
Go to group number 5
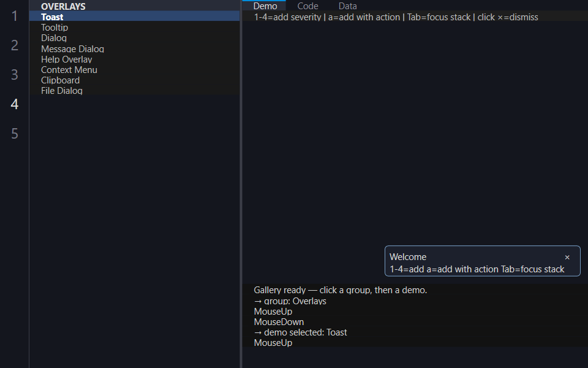(x=15, y=134)
